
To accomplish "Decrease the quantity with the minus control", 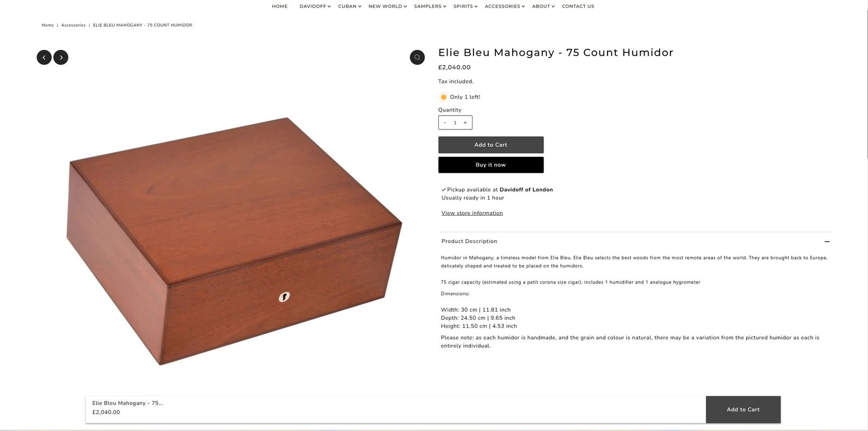I will pos(444,123).
